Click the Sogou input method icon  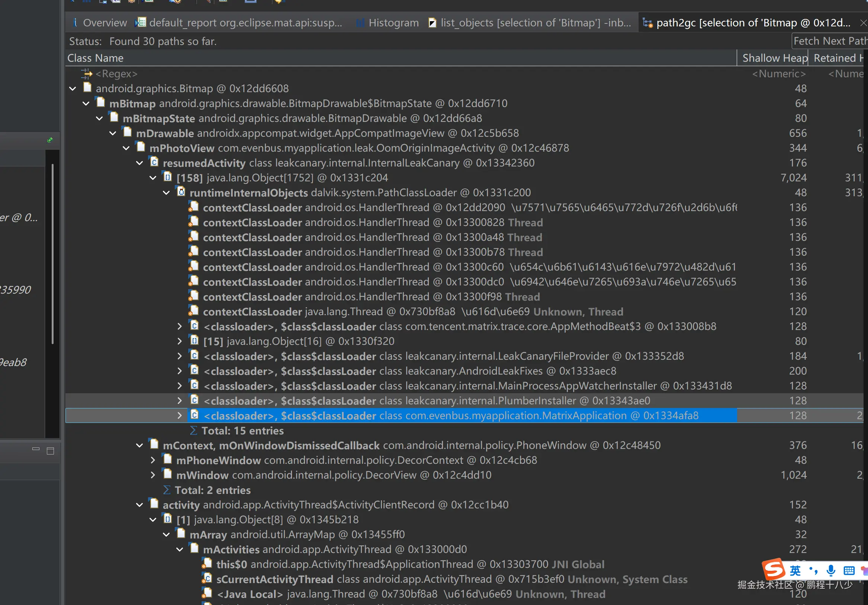coord(773,569)
